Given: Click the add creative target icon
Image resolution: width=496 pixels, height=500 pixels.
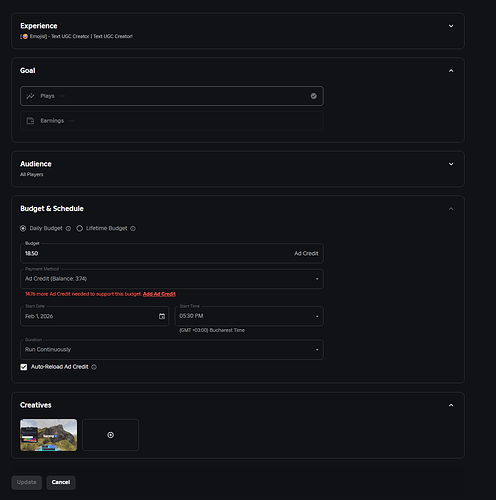Looking at the screenshot, I should coord(110,435).
